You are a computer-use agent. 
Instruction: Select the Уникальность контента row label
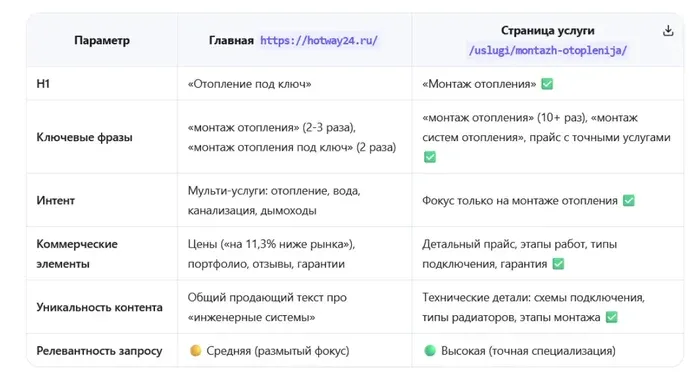[99, 307]
